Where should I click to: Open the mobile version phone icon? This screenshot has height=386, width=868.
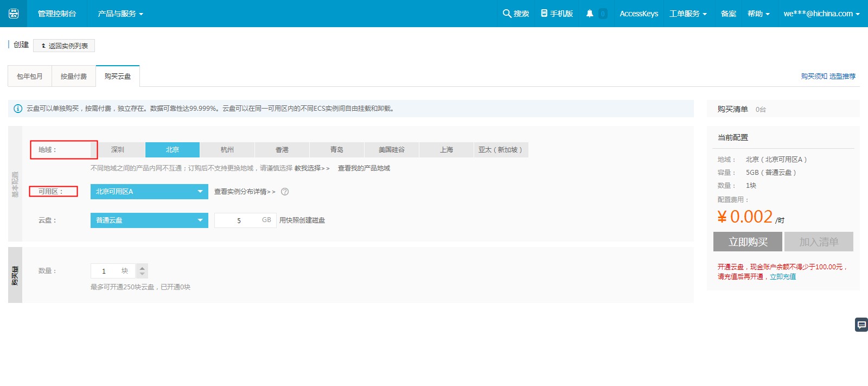(544, 14)
